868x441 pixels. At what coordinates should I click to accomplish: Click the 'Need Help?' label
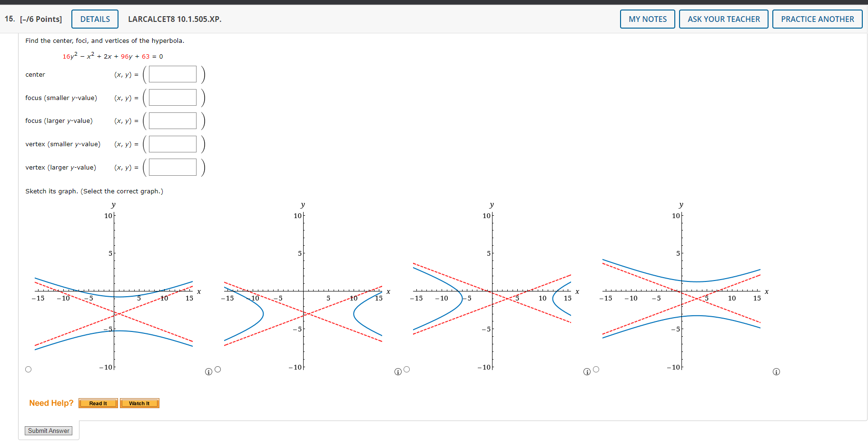click(51, 403)
